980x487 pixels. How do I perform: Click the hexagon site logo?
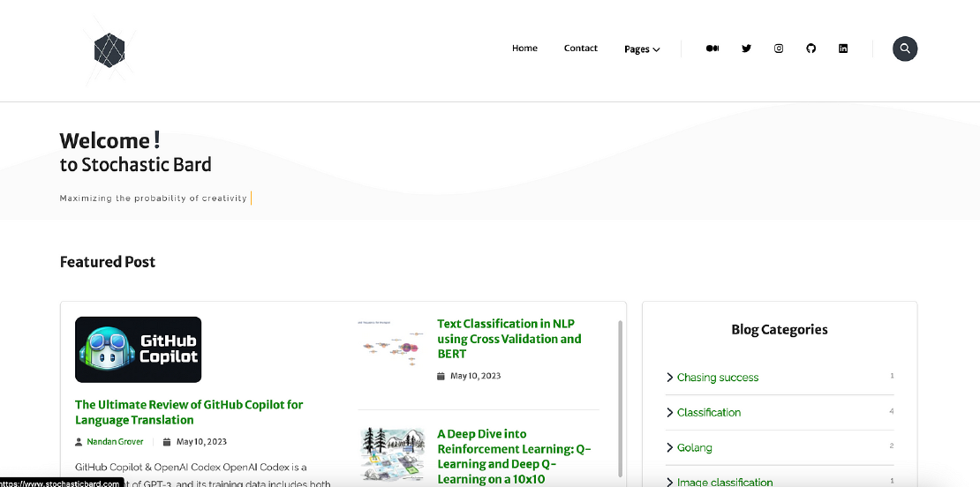click(x=109, y=50)
